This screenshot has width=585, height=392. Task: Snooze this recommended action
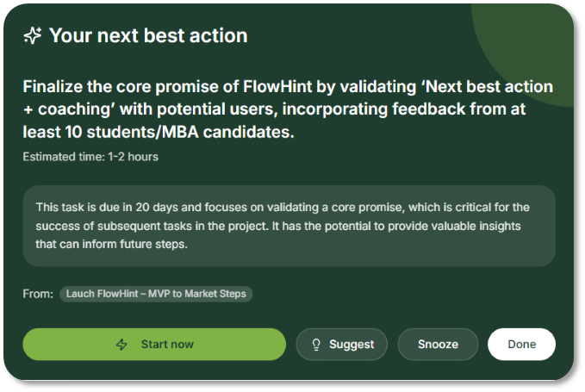(x=438, y=345)
